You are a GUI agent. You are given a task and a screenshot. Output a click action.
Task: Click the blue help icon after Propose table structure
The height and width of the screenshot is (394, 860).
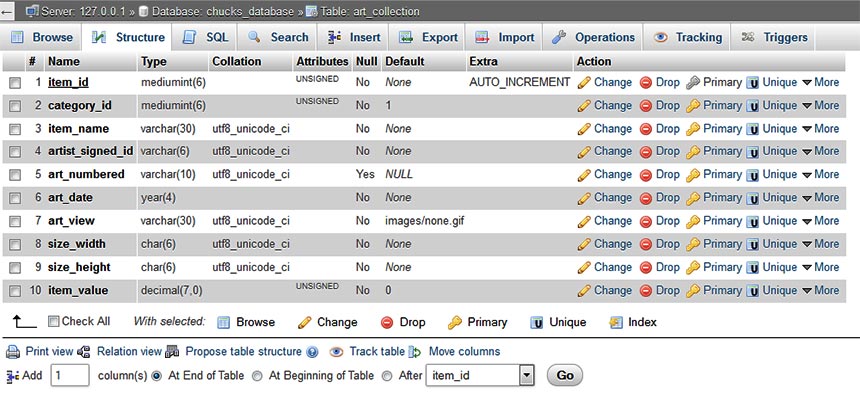coord(313,352)
